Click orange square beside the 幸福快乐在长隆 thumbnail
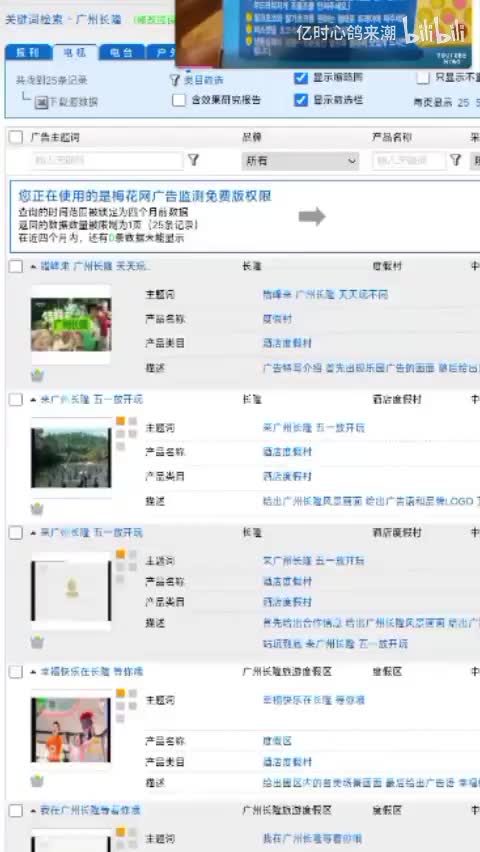 point(121,693)
